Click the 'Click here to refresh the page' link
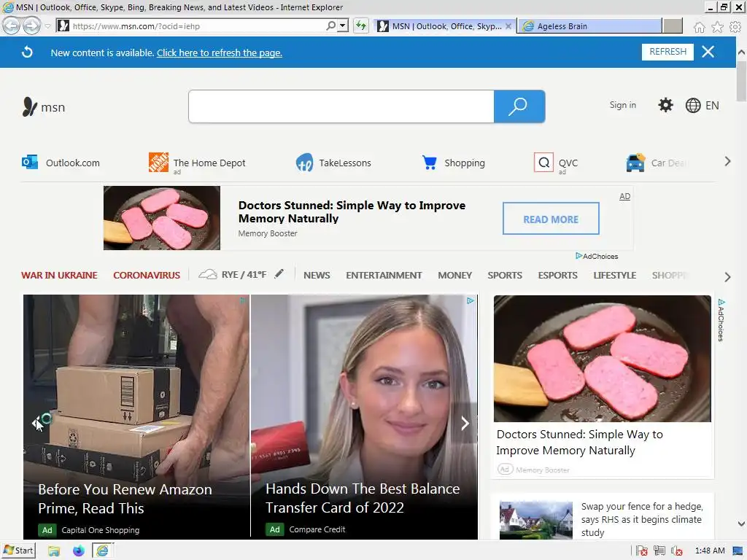Viewport: 747px width, 560px height. coord(219,52)
